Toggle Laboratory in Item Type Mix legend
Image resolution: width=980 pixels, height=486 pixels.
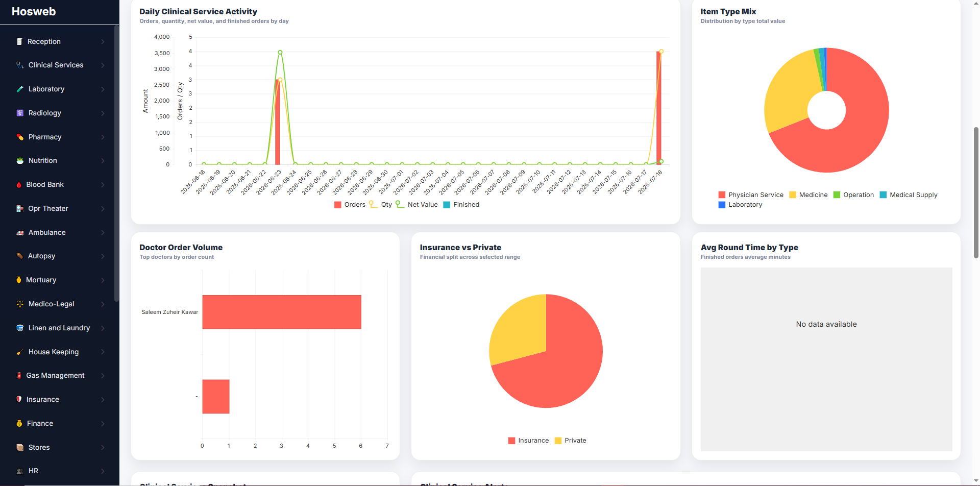click(x=740, y=205)
